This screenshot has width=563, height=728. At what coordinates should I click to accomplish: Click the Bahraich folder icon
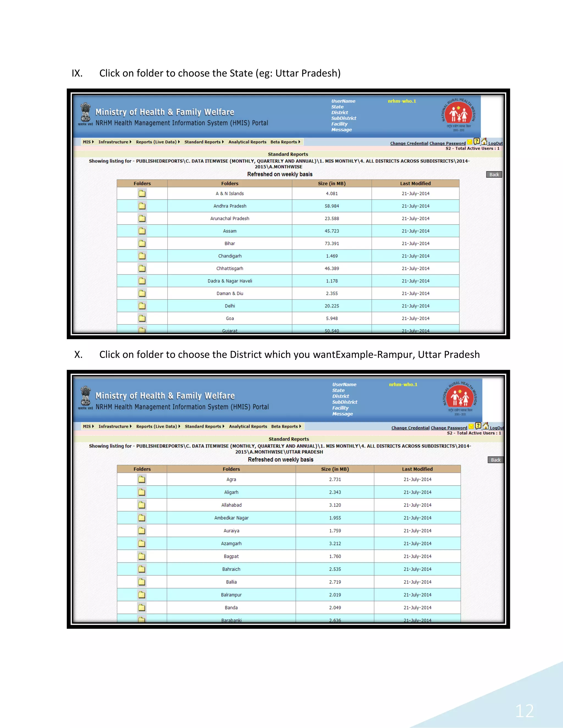142,569
